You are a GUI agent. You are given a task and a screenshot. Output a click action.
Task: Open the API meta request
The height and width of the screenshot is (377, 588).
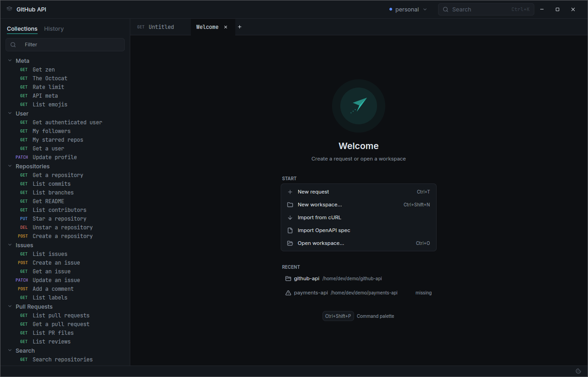(x=65, y=96)
